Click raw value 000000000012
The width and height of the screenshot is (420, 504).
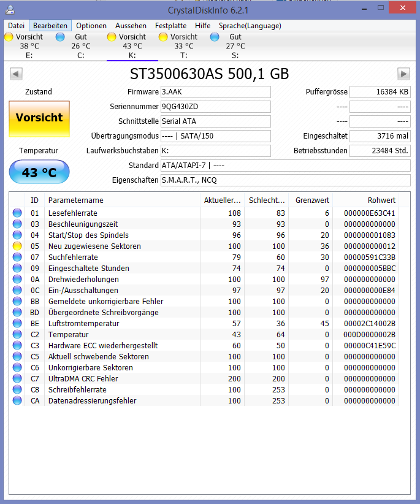[x=370, y=246]
